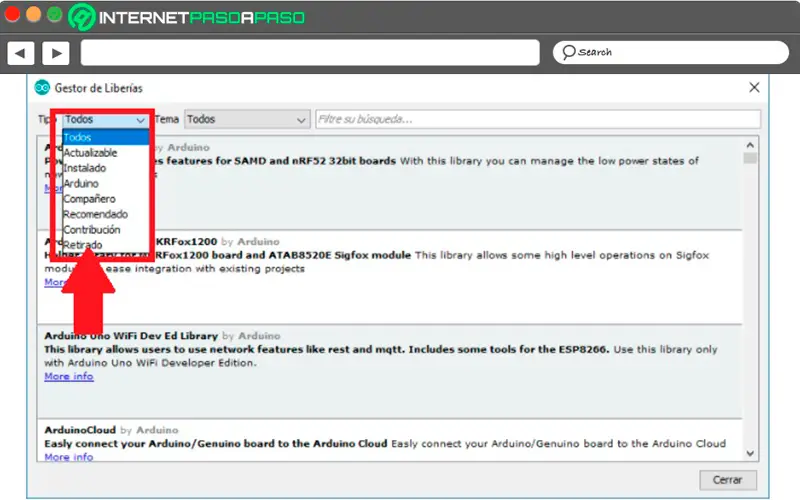Screen dimensions: 800x500
Task: Click the scroll up arrow of library list
Action: pyautogui.click(x=749, y=145)
